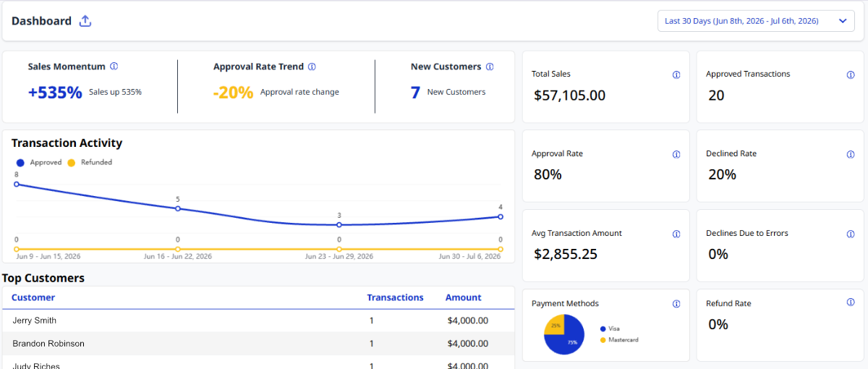
Task: Click the Visa legend entry
Action: [609, 328]
